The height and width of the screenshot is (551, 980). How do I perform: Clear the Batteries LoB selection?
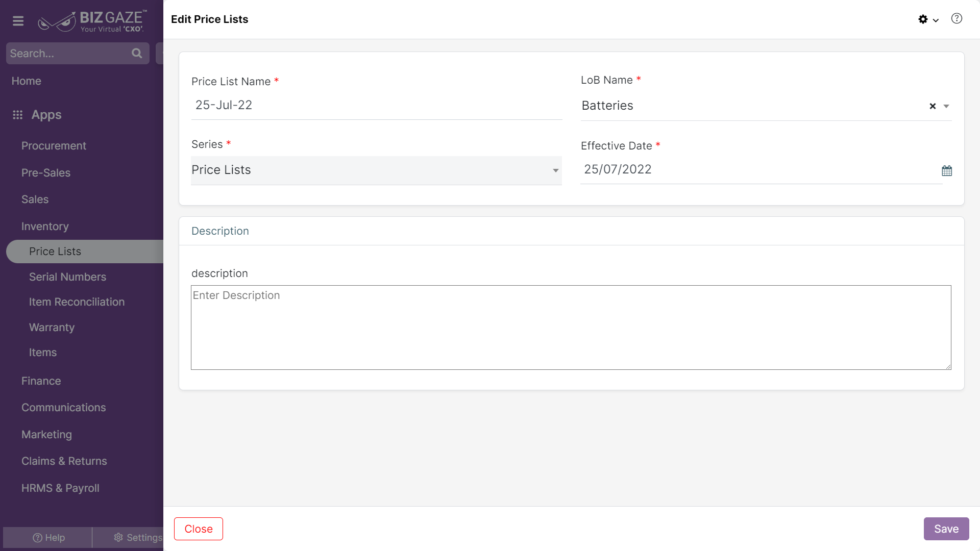click(x=933, y=106)
